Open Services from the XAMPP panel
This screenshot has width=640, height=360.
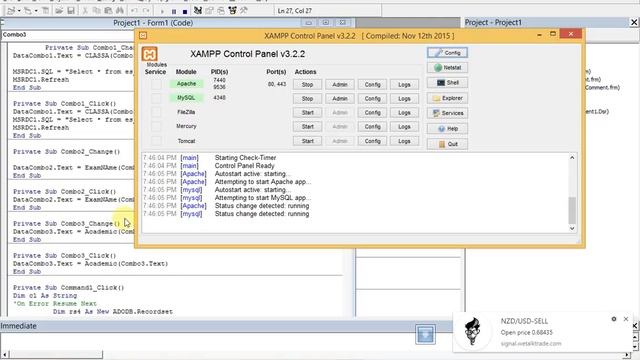[447, 113]
